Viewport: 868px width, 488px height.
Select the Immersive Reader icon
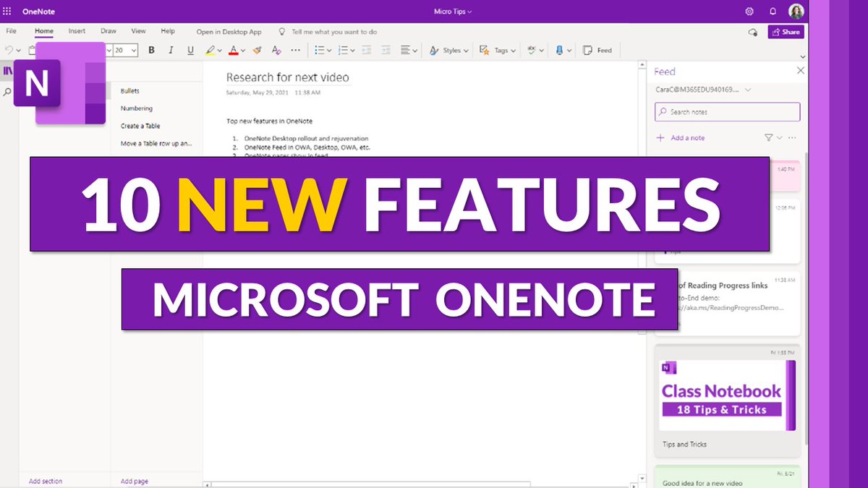(x=558, y=50)
